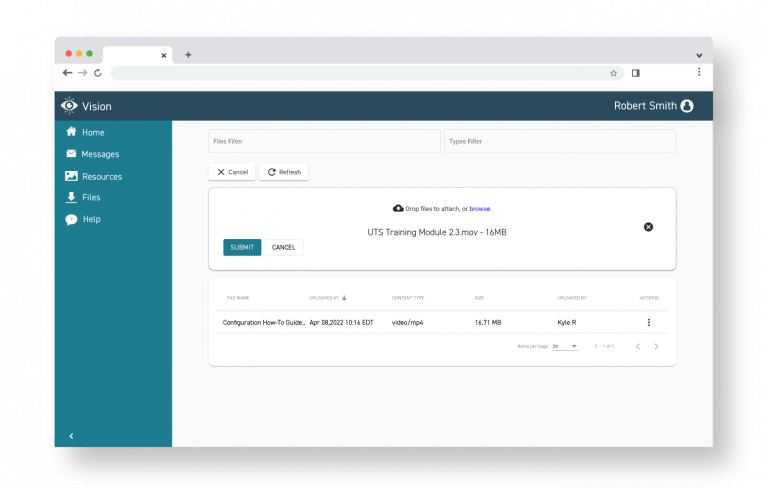
Task: Click the Uploaded By column header
Action: click(x=572, y=298)
